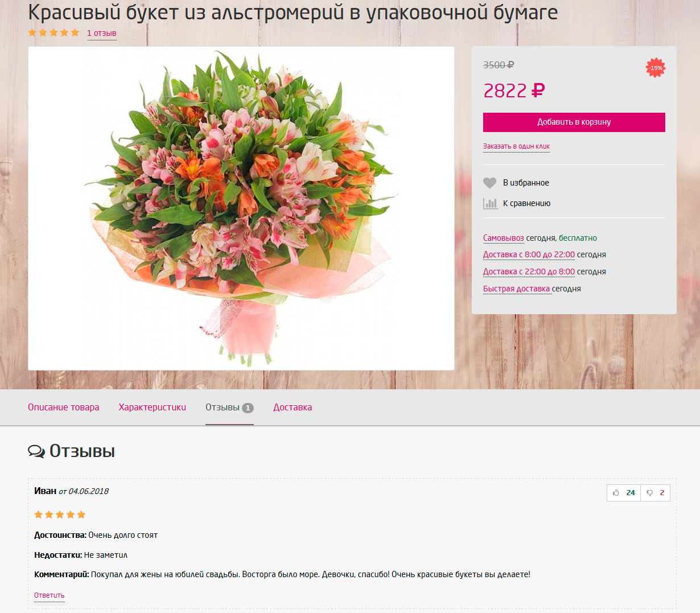The height and width of the screenshot is (613, 700).
Task: Click the speech bubbles icon beside Отзывы heading
Action: pyautogui.click(x=36, y=451)
